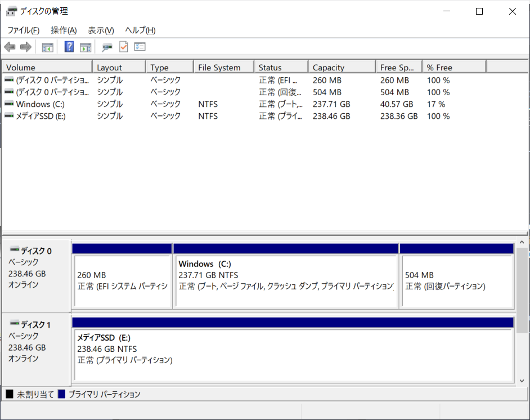Click the properties checkmark page icon
This screenshot has height=420, width=530.
point(123,47)
